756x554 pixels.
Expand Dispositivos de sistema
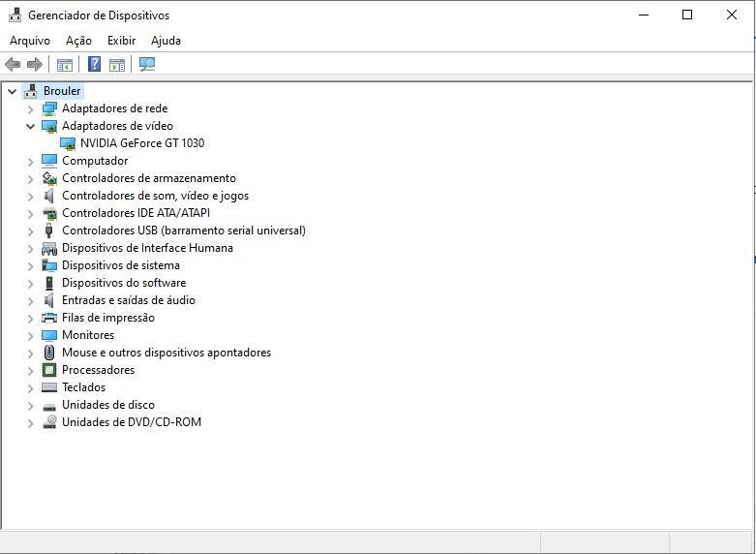point(30,266)
